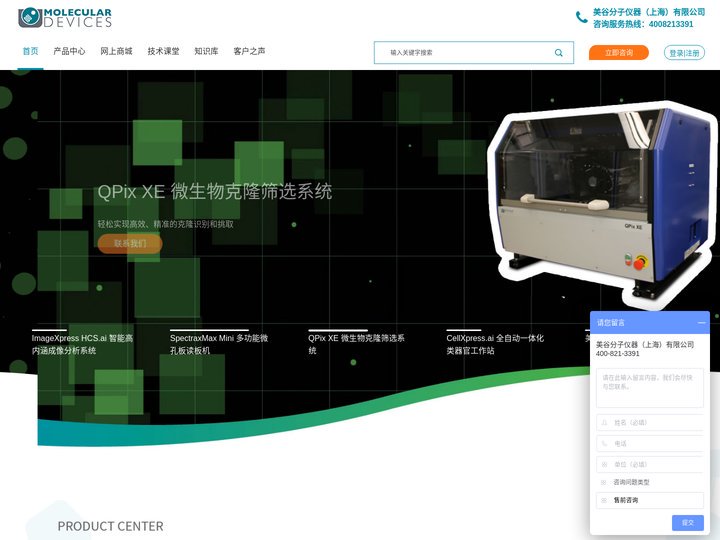Minimize the 请您留言 message widget
The width and height of the screenshot is (720, 540).
click(701, 323)
